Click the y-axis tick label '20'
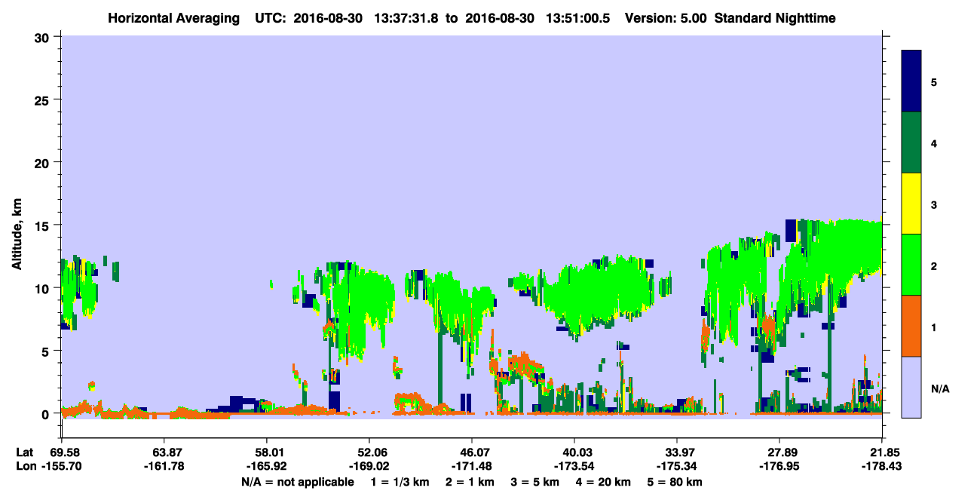Viewport: 980px width, 503px height. tap(44, 162)
